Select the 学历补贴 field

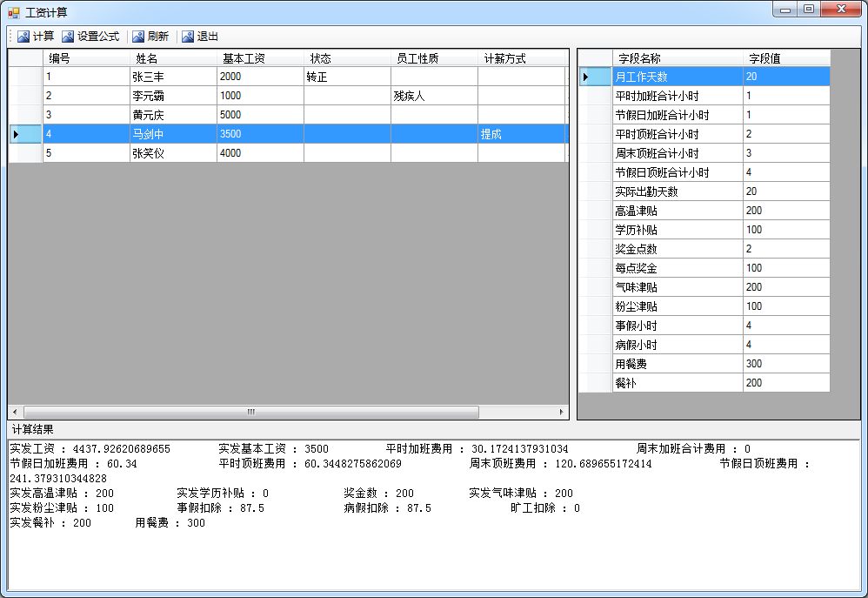[x=678, y=230]
